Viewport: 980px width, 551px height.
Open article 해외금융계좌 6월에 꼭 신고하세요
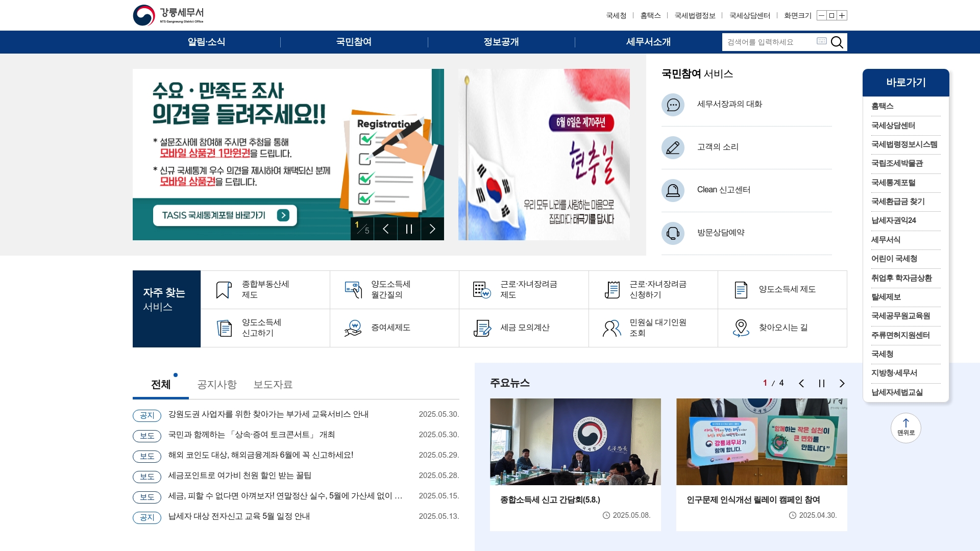(x=261, y=455)
